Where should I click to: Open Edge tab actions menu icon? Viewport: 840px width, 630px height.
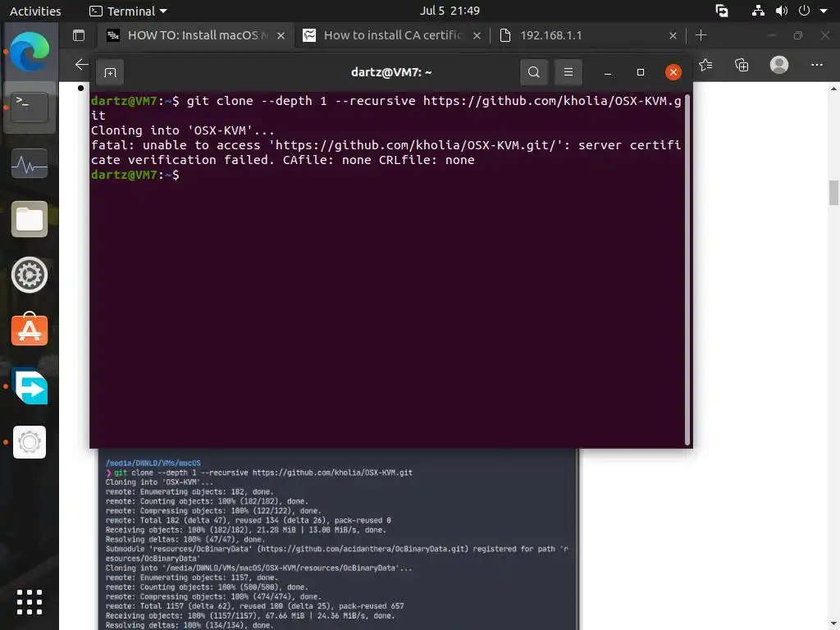click(x=79, y=35)
